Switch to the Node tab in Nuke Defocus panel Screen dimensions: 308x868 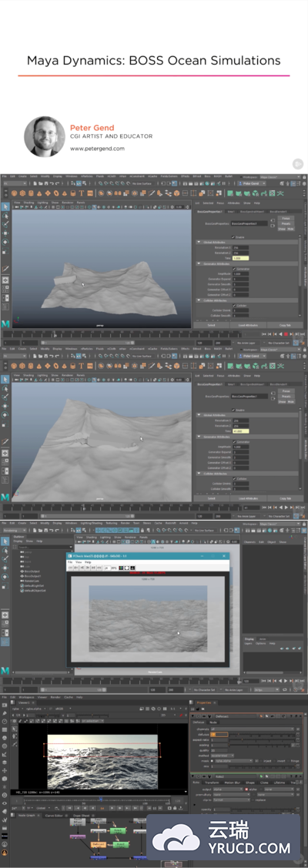[213, 722]
